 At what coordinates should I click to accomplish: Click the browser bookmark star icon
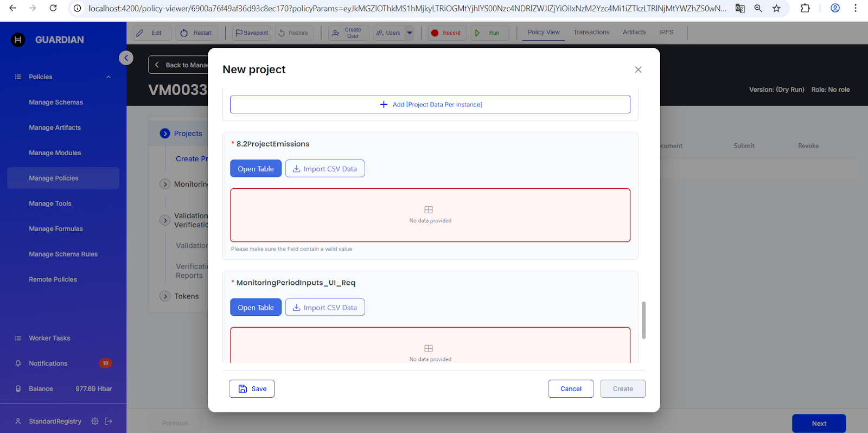[x=776, y=8]
